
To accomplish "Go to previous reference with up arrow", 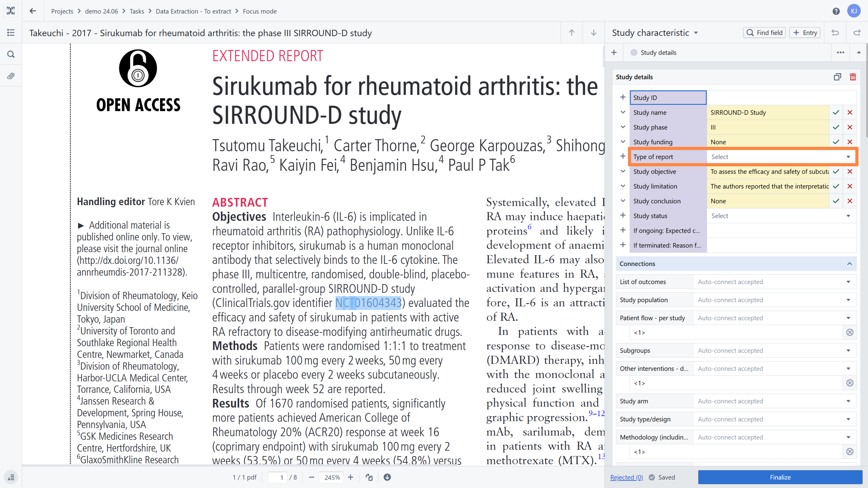I will click(572, 33).
